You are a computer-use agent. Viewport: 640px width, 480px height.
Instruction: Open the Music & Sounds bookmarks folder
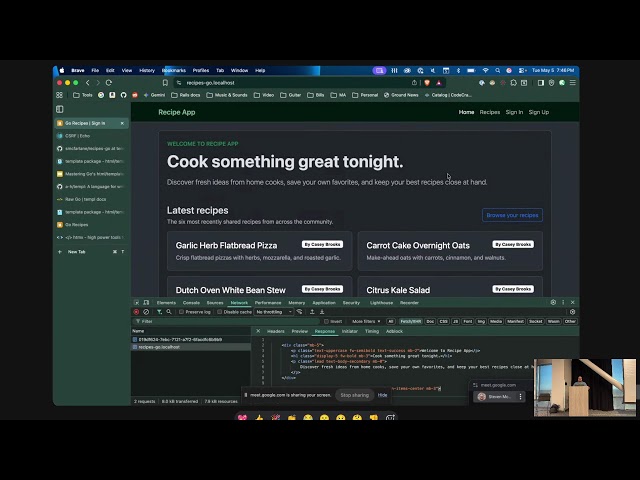coord(227,95)
